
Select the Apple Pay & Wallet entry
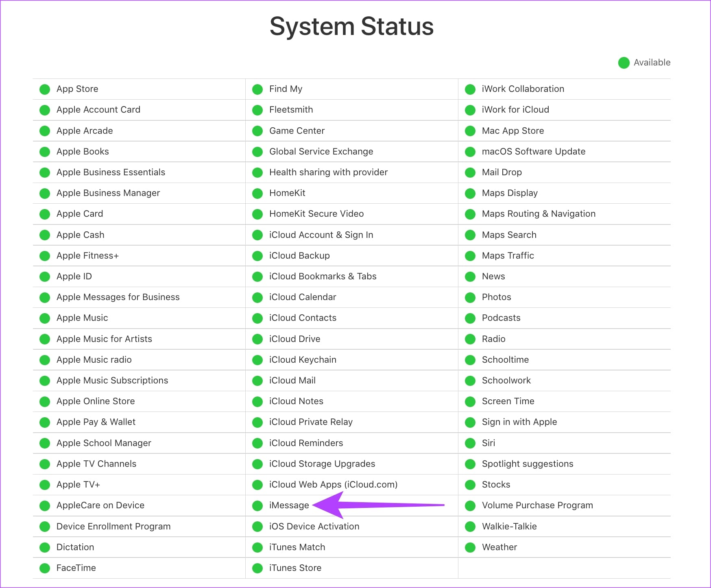(96, 422)
